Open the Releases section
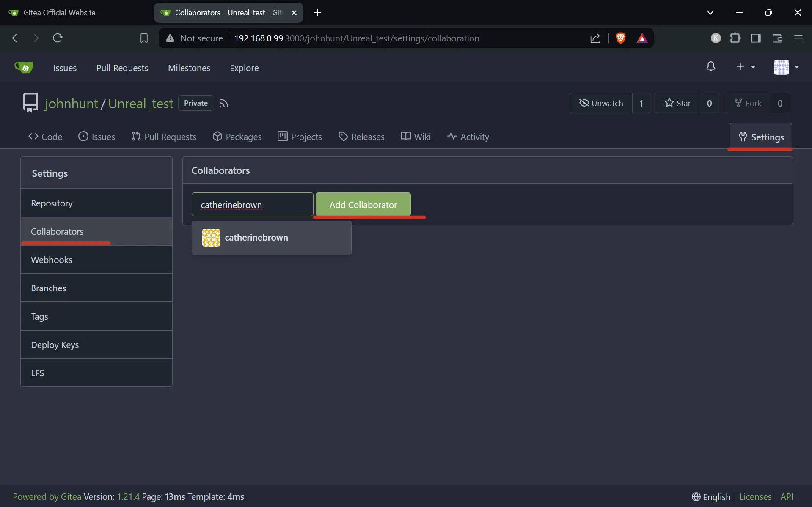812x507 pixels. point(362,137)
